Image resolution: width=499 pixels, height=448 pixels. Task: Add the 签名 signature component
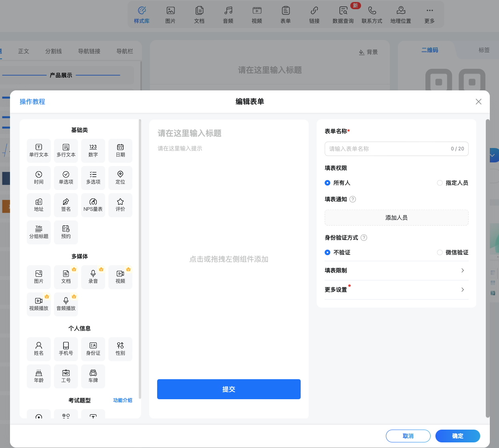click(x=66, y=205)
